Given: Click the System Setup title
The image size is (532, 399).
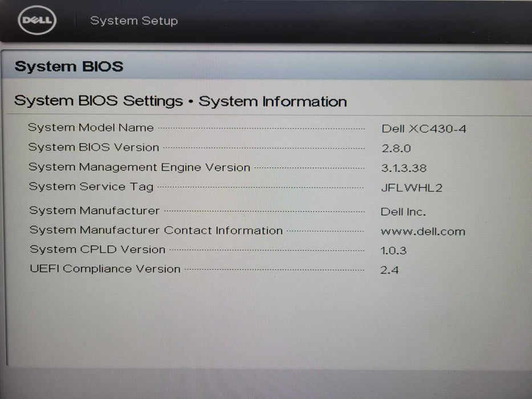Looking at the screenshot, I should click(x=134, y=21).
